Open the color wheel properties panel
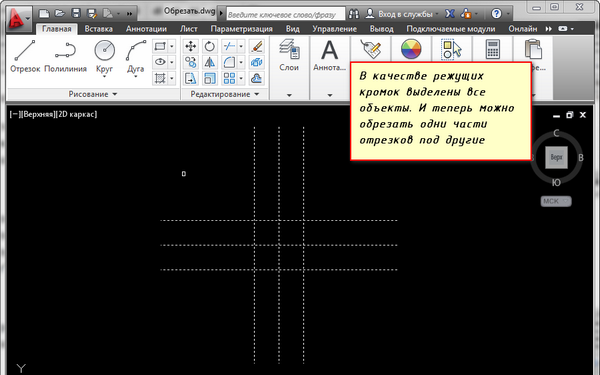The height and width of the screenshot is (375, 600). click(x=411, y=50)
